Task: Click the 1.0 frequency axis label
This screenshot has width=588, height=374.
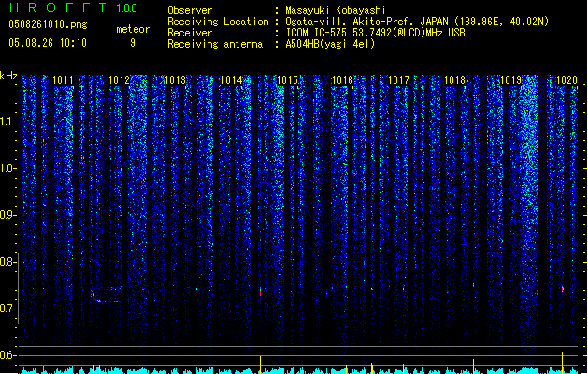Action: pyautogui.click(x=8, y=168)
